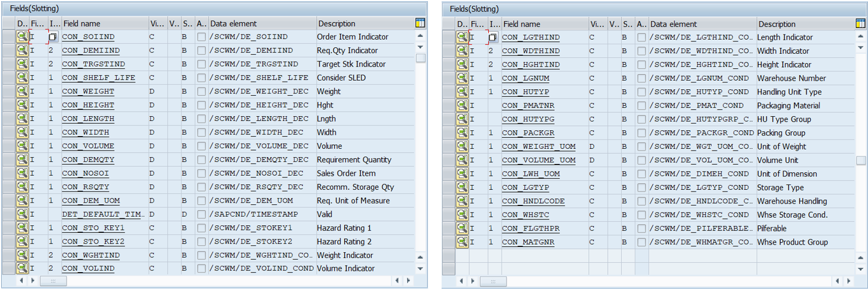The width and height of the screenshot is (868, 289).
Task: Open right table column settings grid icon
Action: point(860,23)
